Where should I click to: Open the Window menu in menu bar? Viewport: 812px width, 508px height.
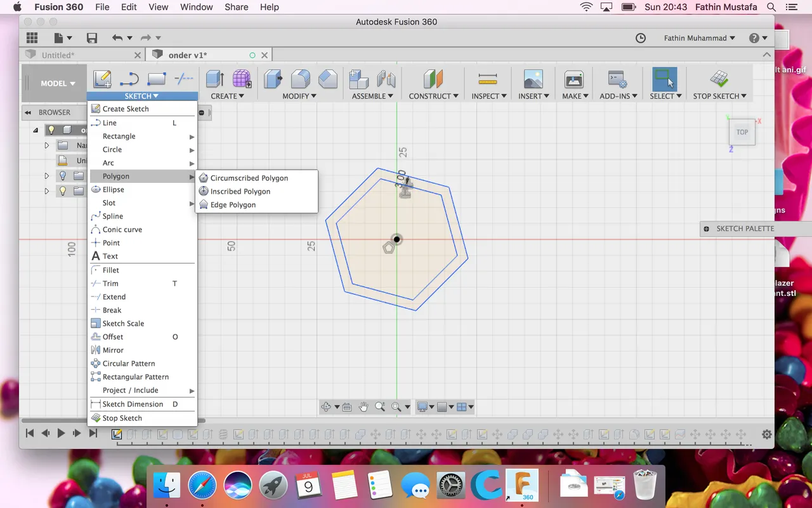click(x=197, y=7)
